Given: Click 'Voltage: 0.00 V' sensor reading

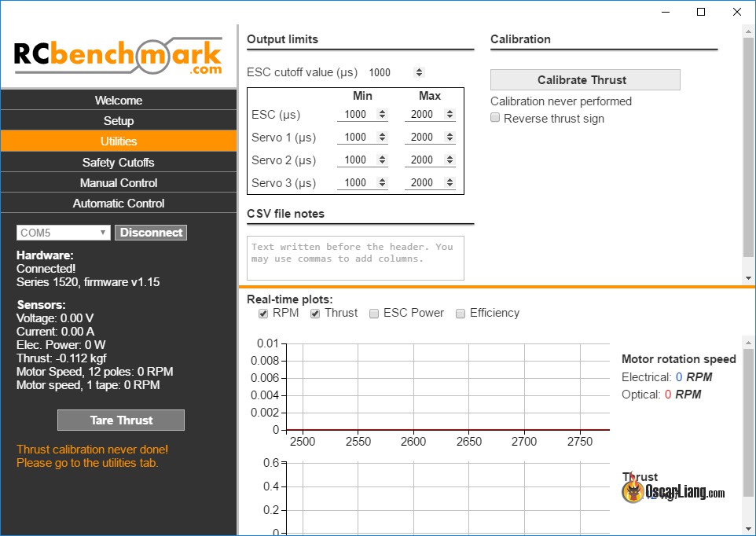Looking at the screenshot, I should 55,318.
